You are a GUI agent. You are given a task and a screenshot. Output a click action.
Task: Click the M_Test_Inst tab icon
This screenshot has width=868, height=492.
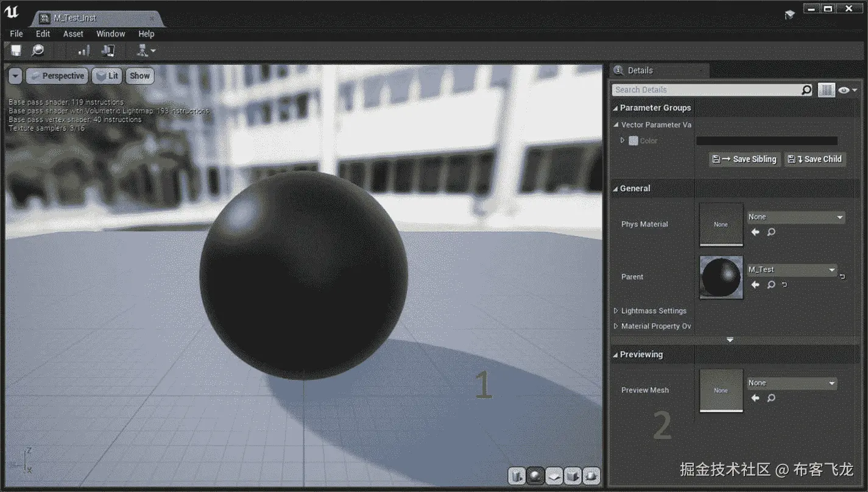pos(44,18)
